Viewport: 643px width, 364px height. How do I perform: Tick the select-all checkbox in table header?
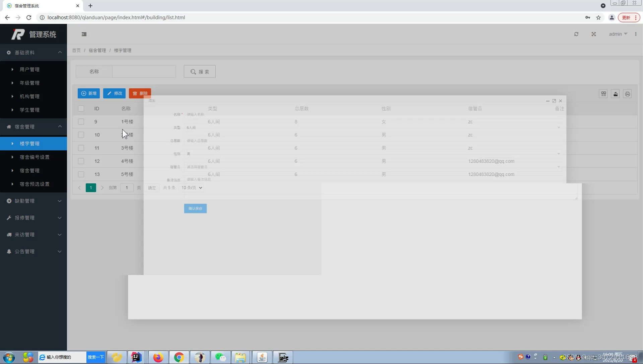click(81, 108)
